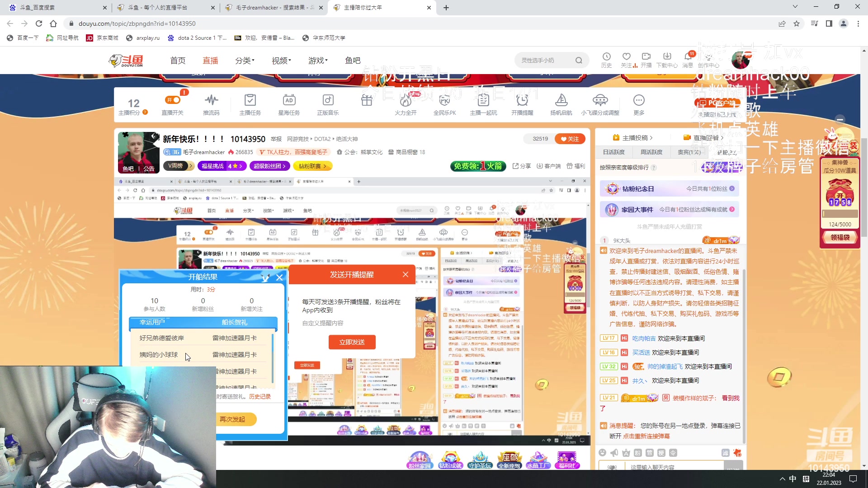Open the 钻粉成就 bottom icon
868x488 pixels.
450,460
